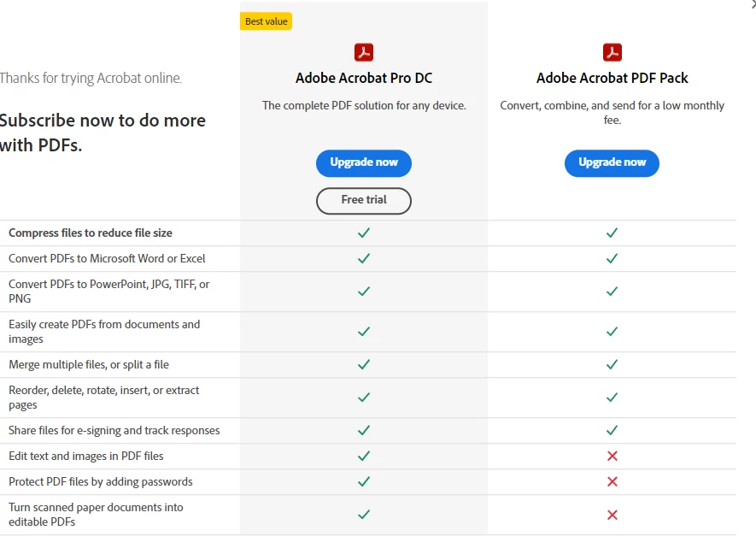Click PDF Pack red X for Turn scanned paper documents
This screenshot has height=548, width=756.
612,515
